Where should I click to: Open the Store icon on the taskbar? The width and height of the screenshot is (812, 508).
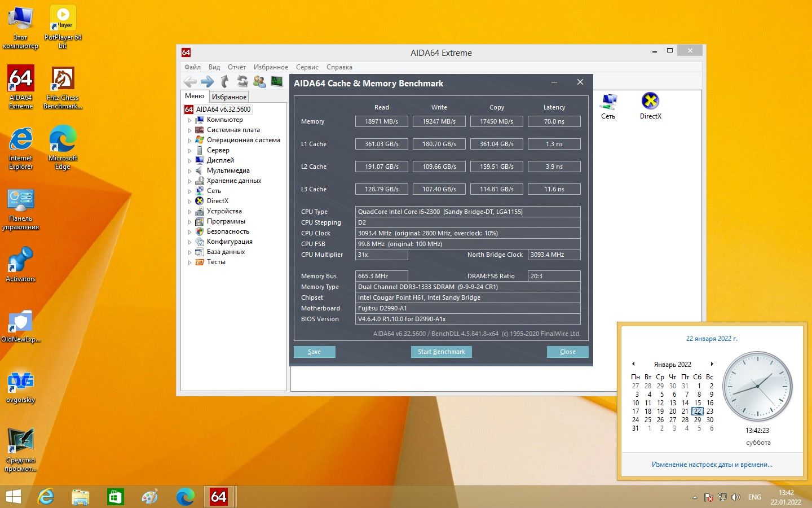115,497
